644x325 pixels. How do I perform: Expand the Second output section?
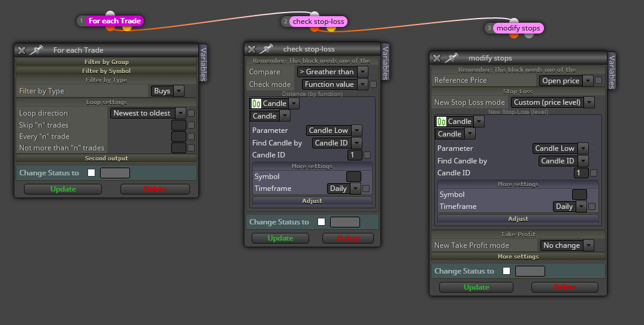coord(107,159)
